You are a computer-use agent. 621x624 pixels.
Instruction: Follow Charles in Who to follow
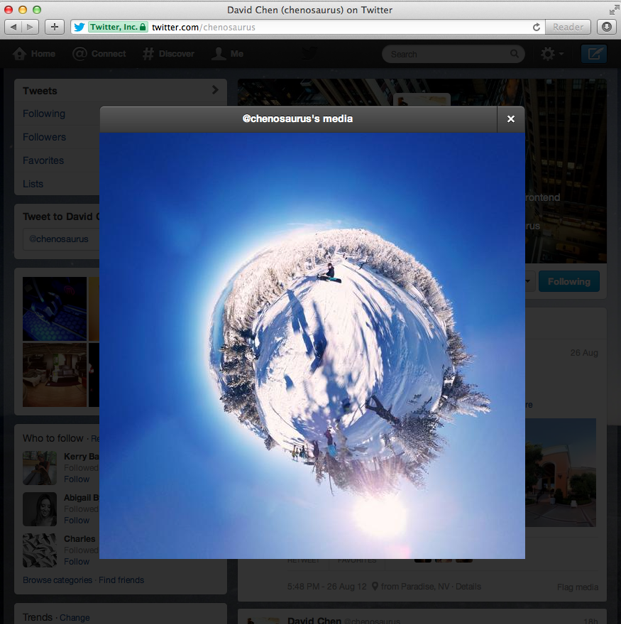pyautogui.click(x=76, y=562)
